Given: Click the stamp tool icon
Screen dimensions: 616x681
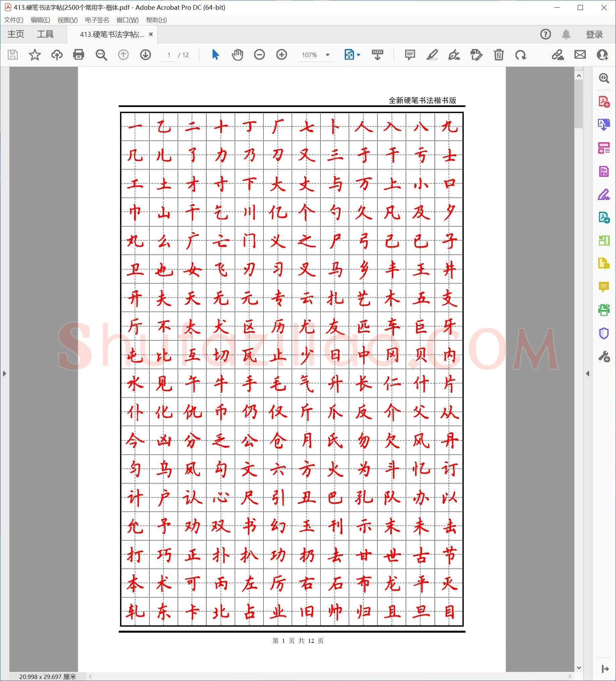Looking at the screenshot, I should point(476,55).
